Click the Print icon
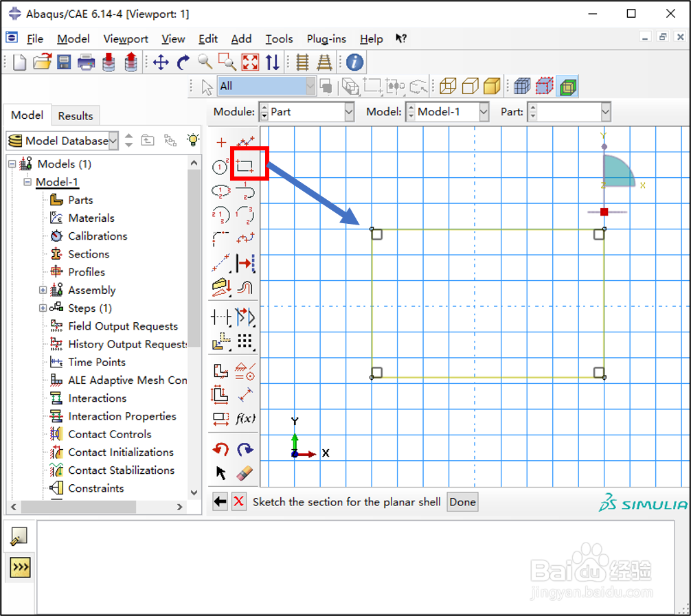Viewport: 691px width, 616px height. (x=87, y=62)
